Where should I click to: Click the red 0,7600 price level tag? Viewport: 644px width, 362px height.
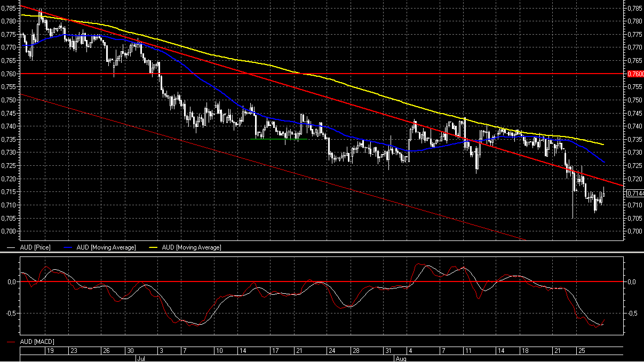click(x=635, y=74)
